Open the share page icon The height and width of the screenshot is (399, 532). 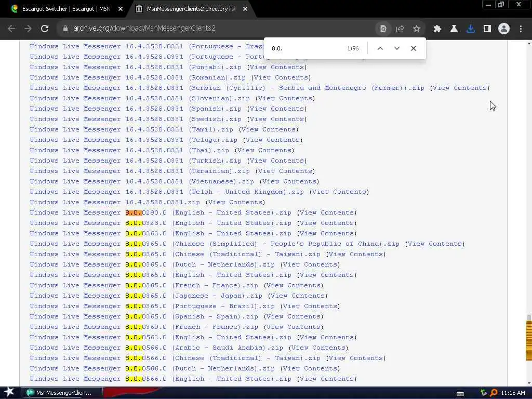click(400, 29)
